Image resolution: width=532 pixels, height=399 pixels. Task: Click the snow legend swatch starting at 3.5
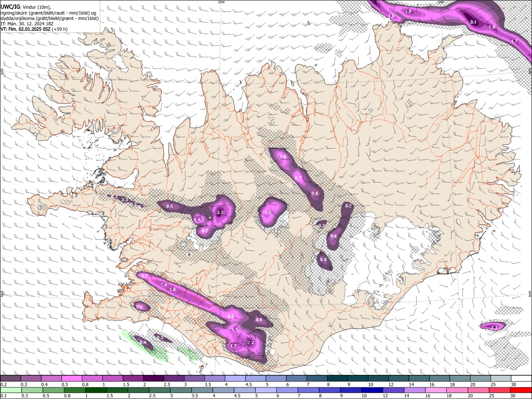pos(214,379)
